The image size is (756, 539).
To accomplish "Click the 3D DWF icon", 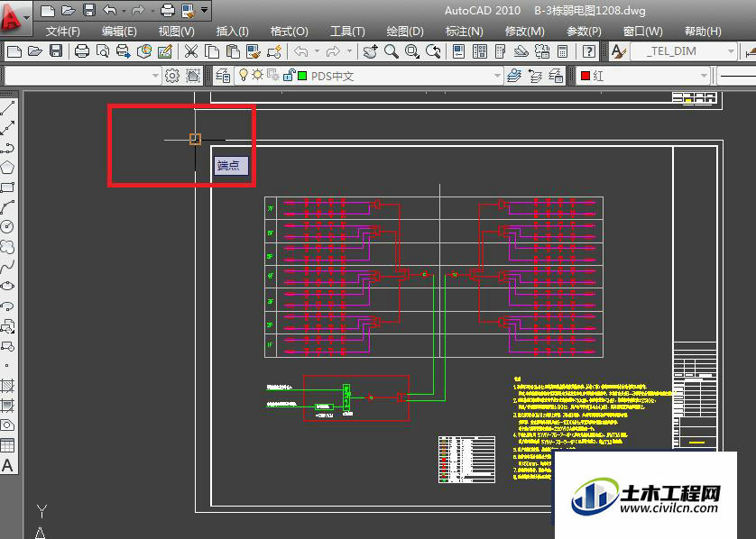I will pos(144,51).
